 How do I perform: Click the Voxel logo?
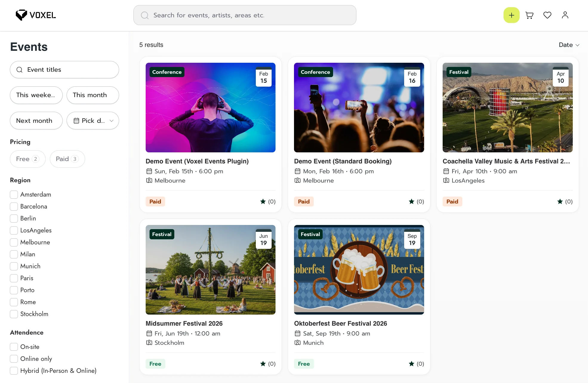(x=36, y=15)
